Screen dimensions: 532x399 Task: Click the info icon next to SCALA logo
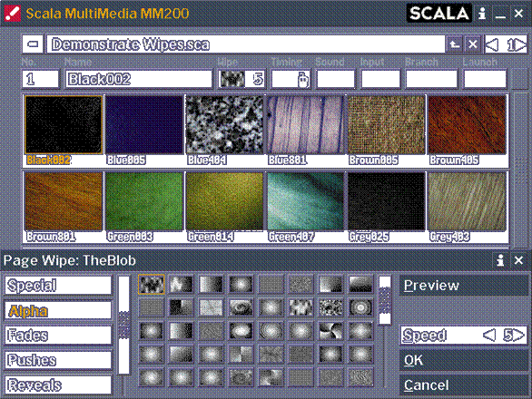pyautogui.click(x=482, y=14)
